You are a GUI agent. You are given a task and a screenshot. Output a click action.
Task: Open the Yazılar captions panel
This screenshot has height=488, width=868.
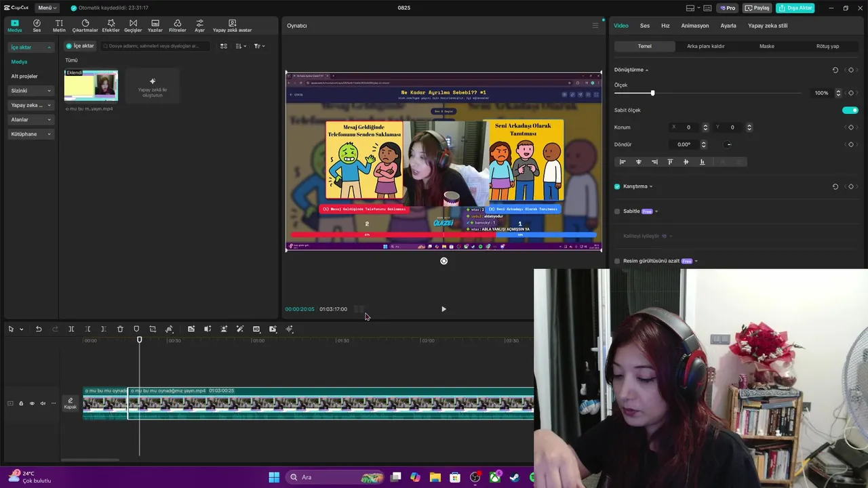(155, 26)
